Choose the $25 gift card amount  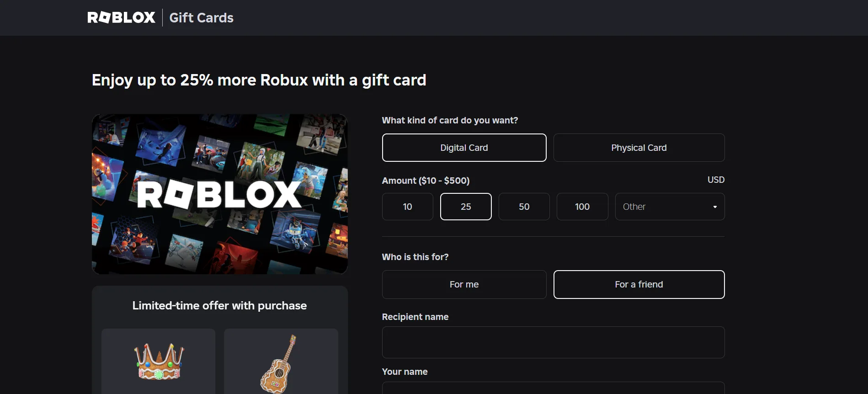(x=465, y=207)
